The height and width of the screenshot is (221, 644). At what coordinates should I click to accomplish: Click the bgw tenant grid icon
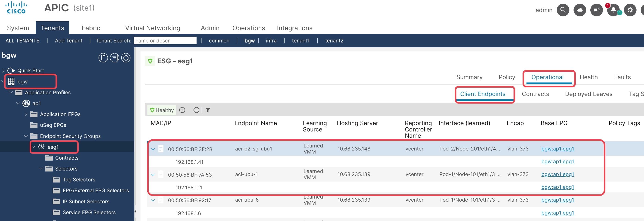[11, 81]
